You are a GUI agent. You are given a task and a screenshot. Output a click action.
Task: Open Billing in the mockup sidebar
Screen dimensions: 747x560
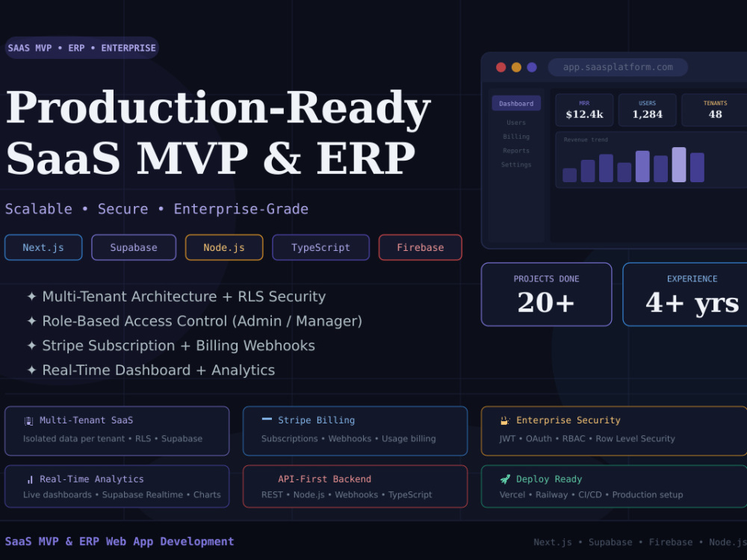click(516, 137)
